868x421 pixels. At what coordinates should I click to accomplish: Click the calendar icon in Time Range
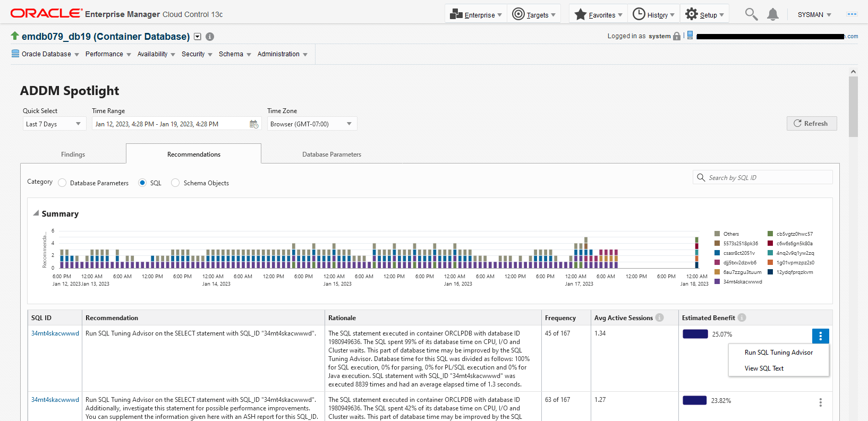click(x=254, y=124)
